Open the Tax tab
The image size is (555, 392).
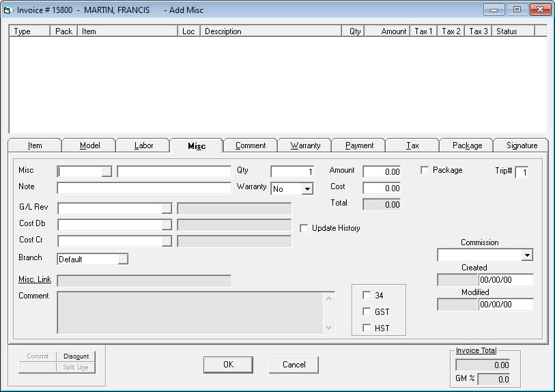(412, 145)
